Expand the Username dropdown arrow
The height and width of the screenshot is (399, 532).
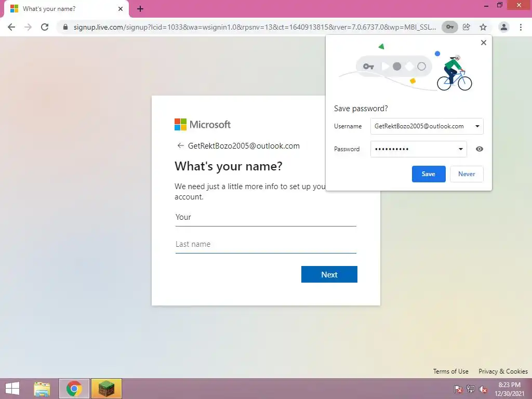point(477,126)
